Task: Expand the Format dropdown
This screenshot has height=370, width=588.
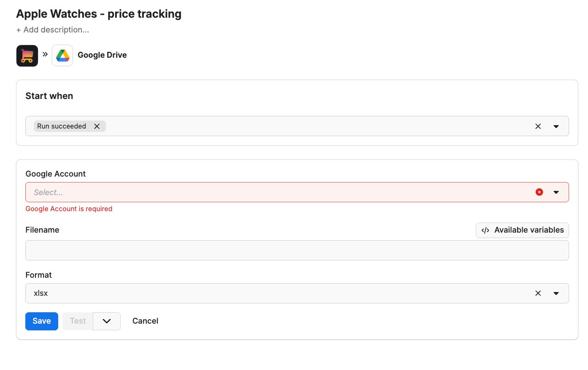Action: point(556,293)
